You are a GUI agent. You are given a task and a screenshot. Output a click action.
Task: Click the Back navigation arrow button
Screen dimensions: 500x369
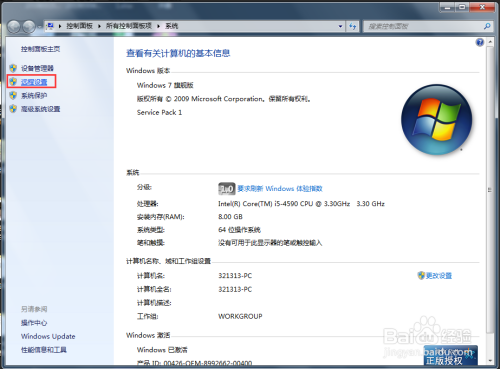14,26
